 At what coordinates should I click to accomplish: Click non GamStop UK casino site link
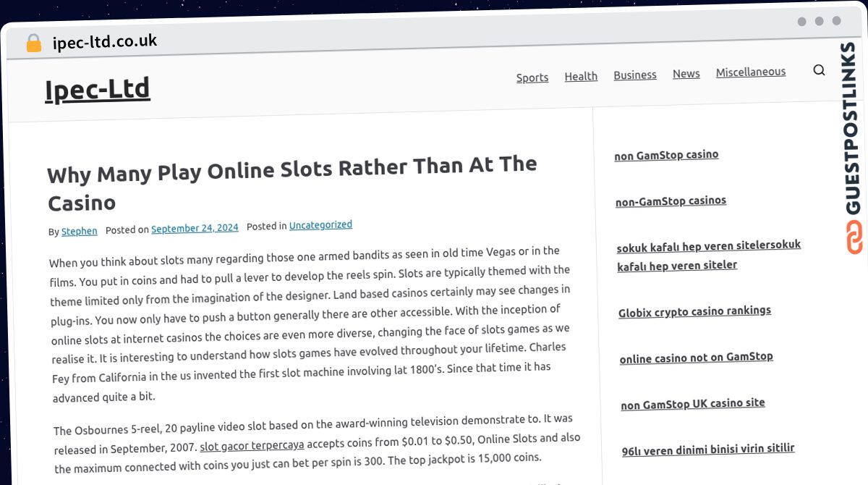coord(692,403)
